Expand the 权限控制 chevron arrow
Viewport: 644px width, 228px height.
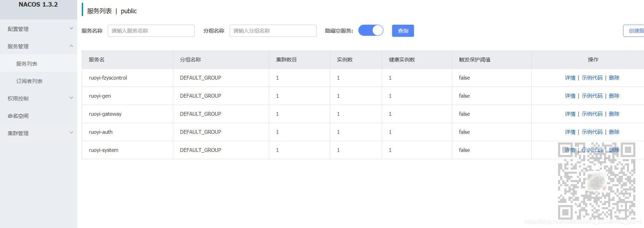[x=71, y=98]
